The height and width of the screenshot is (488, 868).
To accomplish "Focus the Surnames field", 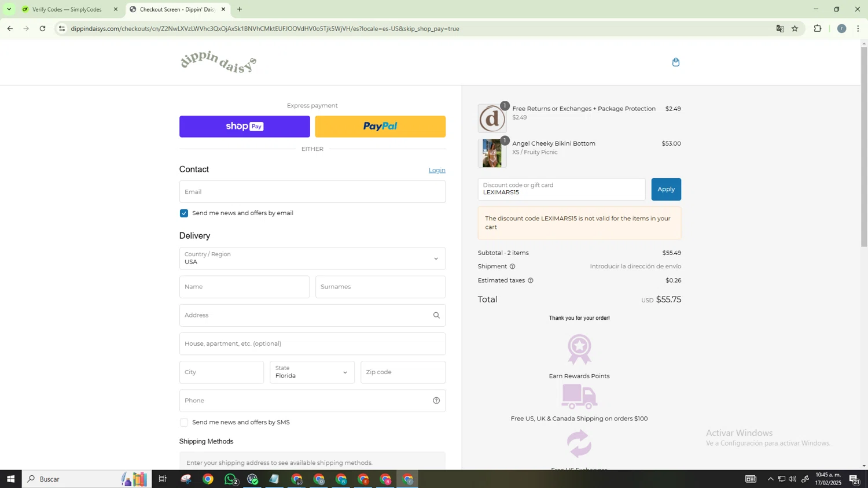I will tap(380, 287).
